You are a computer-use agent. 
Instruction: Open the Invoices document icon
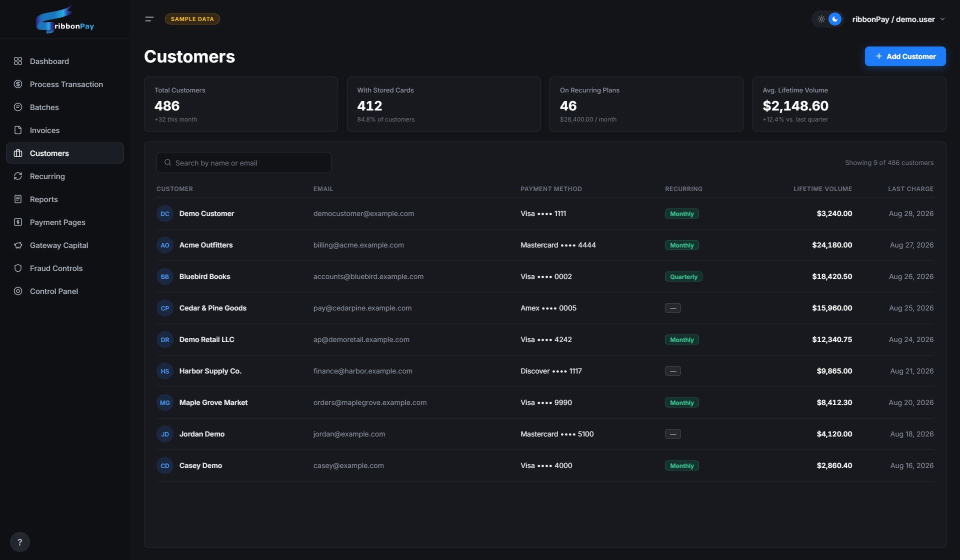pos(18,130)
